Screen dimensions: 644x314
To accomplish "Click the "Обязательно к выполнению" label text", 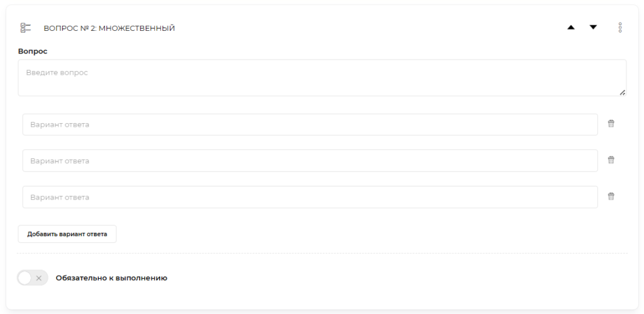I will (111, 278).
